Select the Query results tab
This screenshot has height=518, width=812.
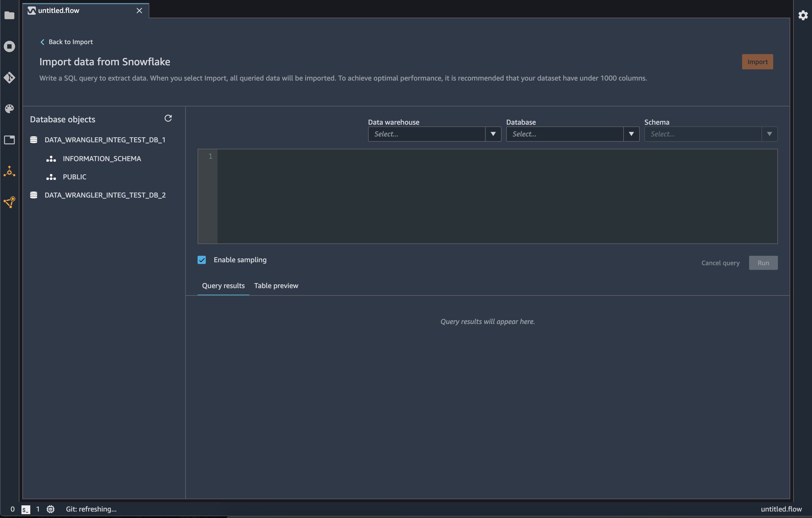click(x=223, y=286)
